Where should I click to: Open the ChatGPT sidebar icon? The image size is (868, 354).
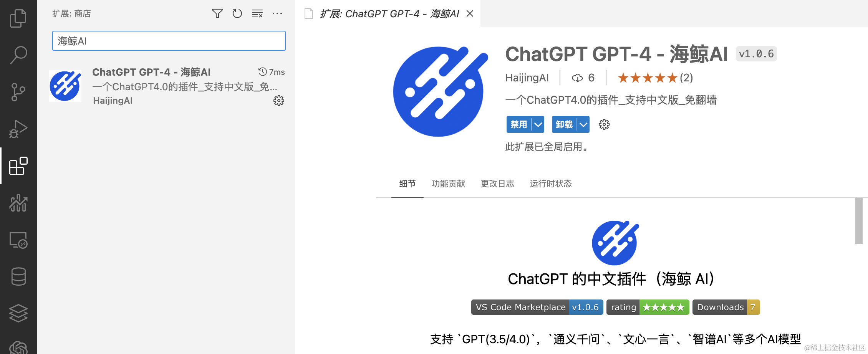click(18, 348)
